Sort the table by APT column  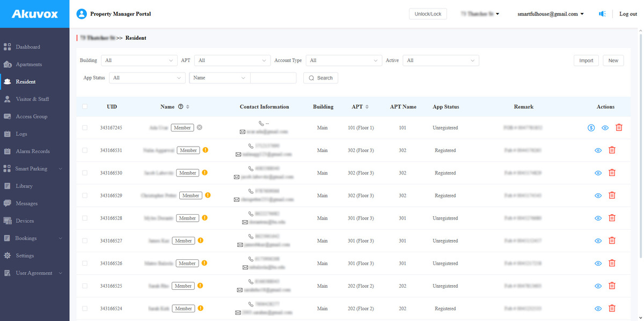tap(367, 107)
